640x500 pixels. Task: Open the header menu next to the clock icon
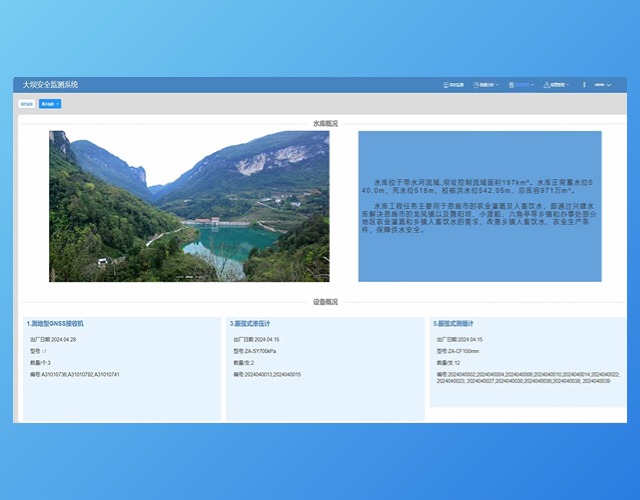[x=486, y=85]
